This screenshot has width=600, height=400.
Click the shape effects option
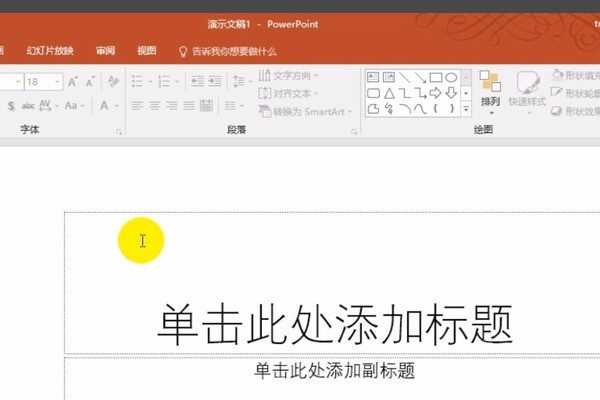coord(576,111)
